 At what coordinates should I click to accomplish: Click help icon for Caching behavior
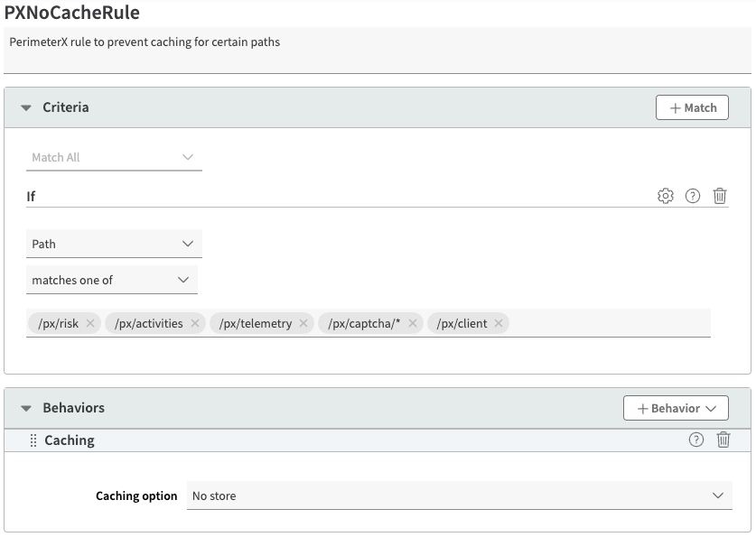(x=696, y=440)
